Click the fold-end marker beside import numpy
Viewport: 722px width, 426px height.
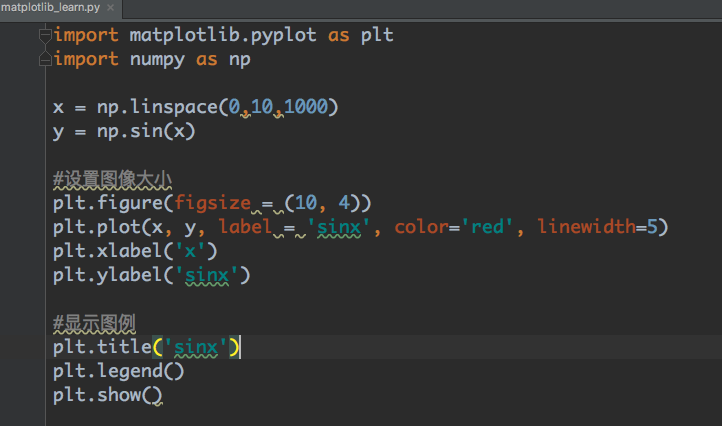(43, 60)
